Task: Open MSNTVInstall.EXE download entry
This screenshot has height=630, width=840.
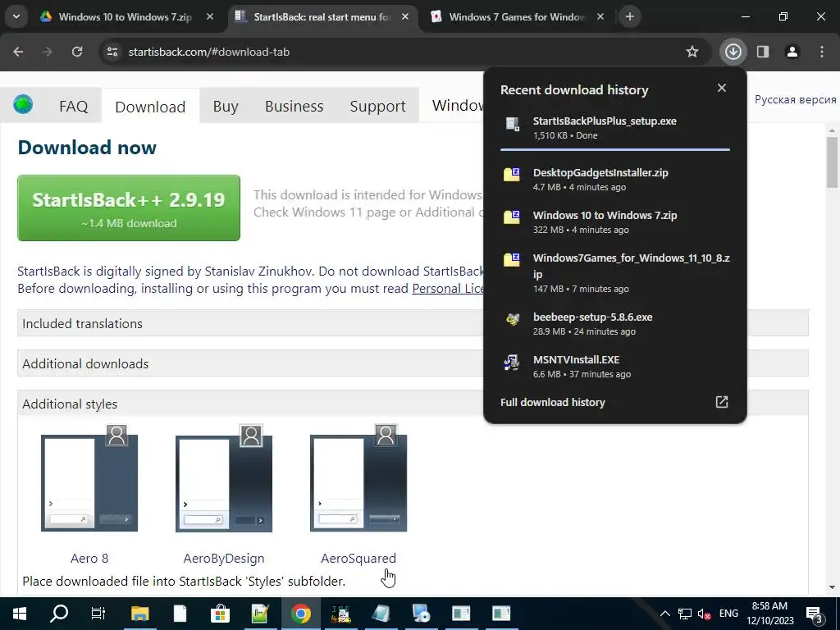Action: [x=615, y=367]
